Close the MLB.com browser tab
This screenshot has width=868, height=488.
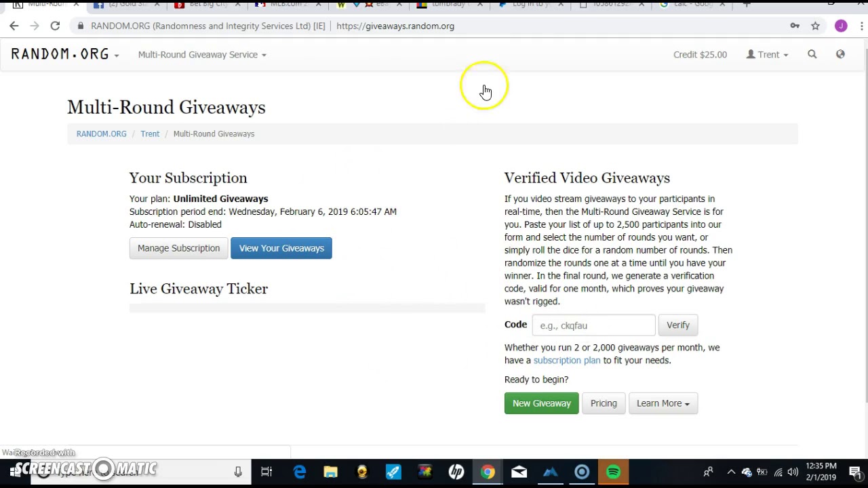pyautogui.click(x=319, y=4)
